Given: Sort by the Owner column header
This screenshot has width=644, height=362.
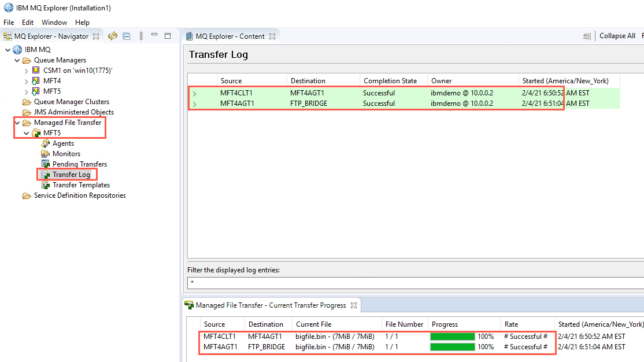Looking at the screenshot, I should click(x=473, y=81).
